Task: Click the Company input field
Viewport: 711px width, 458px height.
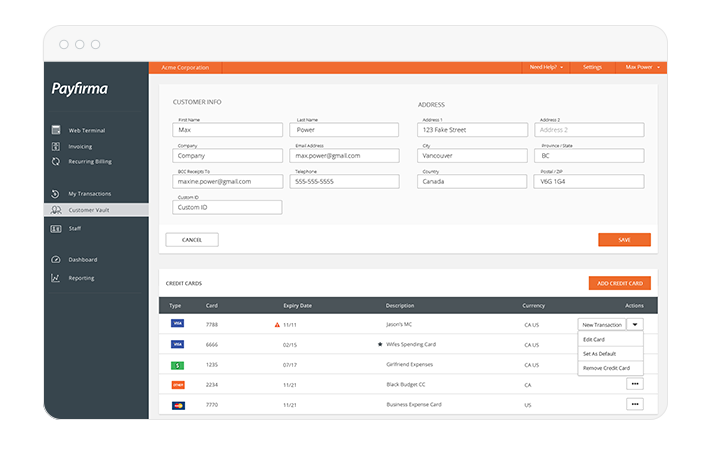Action: 227,156
